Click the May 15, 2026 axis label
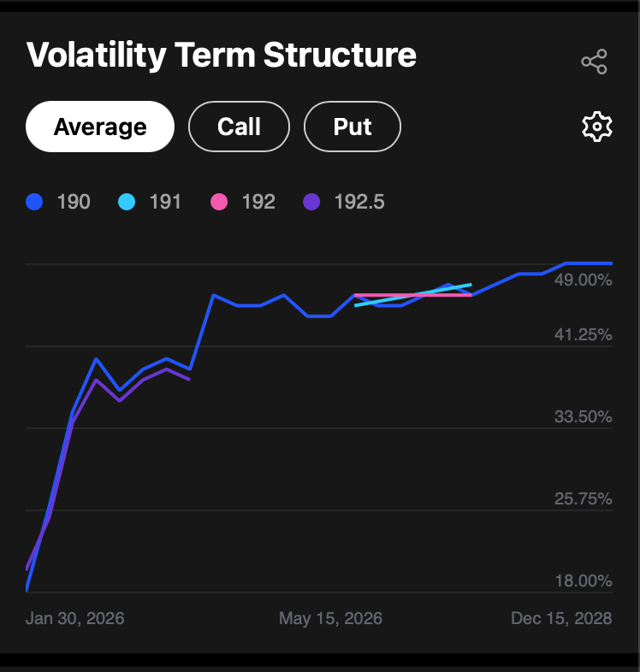640x672 pixels. click(330, 617)
